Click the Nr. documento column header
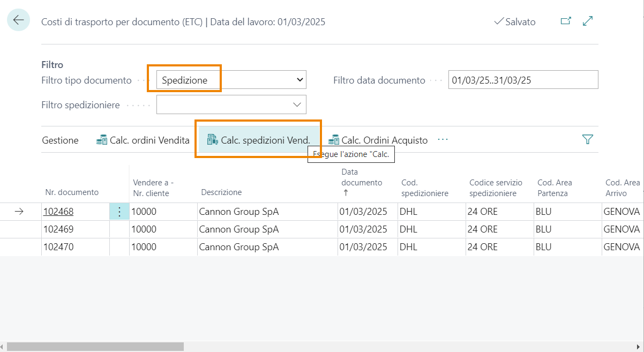 click(72, 192)
